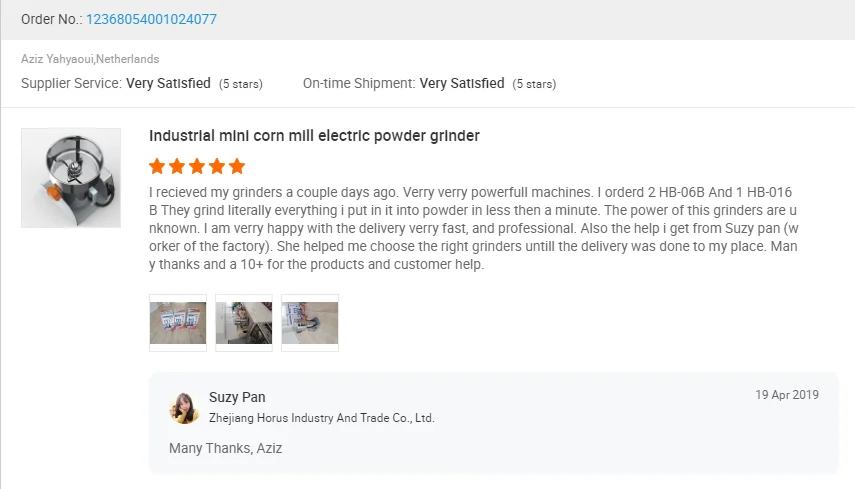855x489 pixels.
Task: Click the Supplier Service Very Satisfied rating
Action: (x=168, y=84)
